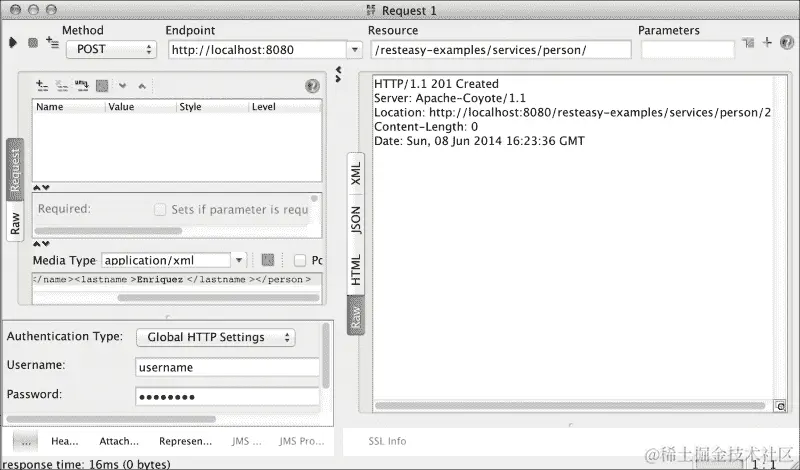Image resolution: width=800 pixels, height=470 pixels.
Task: Add a new parameter in the params toolbar
Action: pos(42,85)
